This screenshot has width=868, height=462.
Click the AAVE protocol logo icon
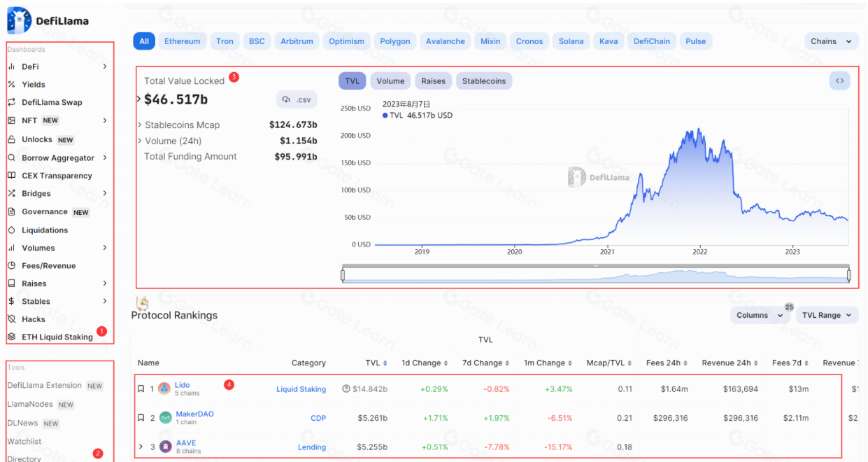[x=165, y=447]
